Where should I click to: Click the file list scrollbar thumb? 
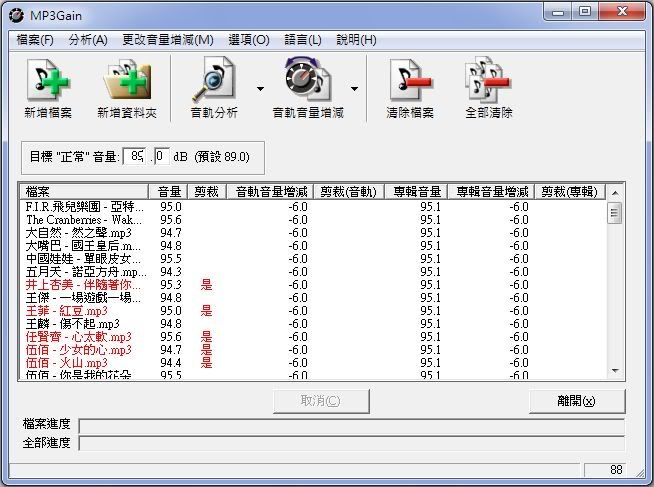click(615, 213)
